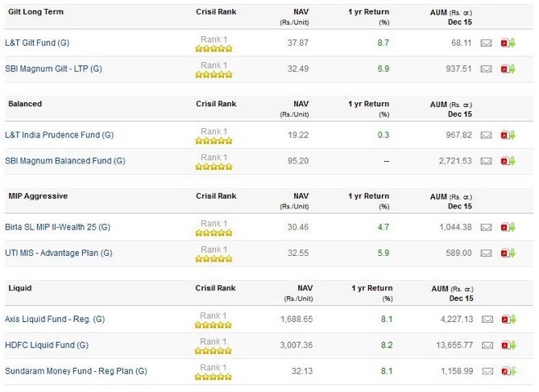The width and height of the screenshot is (539, 392).
Task: Download the PDF for Sundaram Money Fund
Action: tap(508, 372)
